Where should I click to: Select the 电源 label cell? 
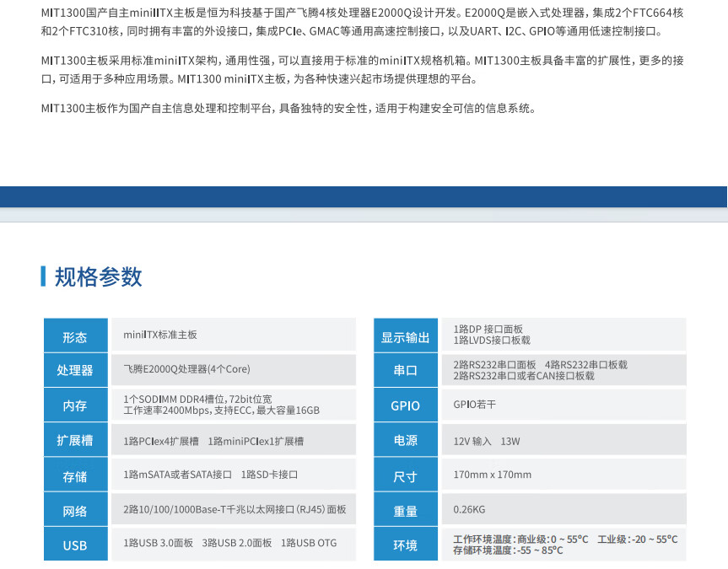click(x=405, y=439)
